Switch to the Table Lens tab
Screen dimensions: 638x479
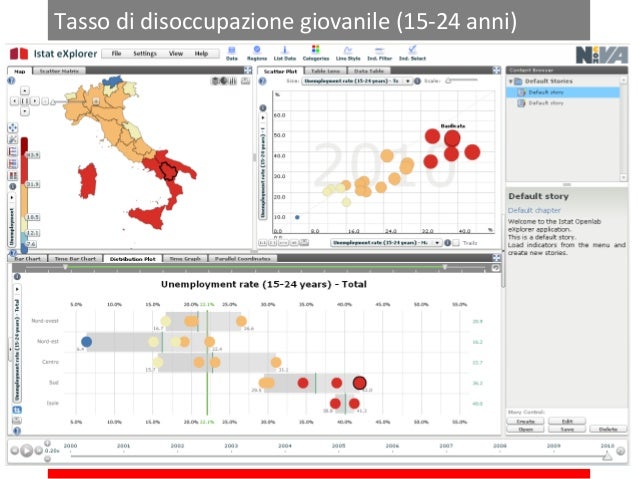pyautogui.click(x=326, y=71)
